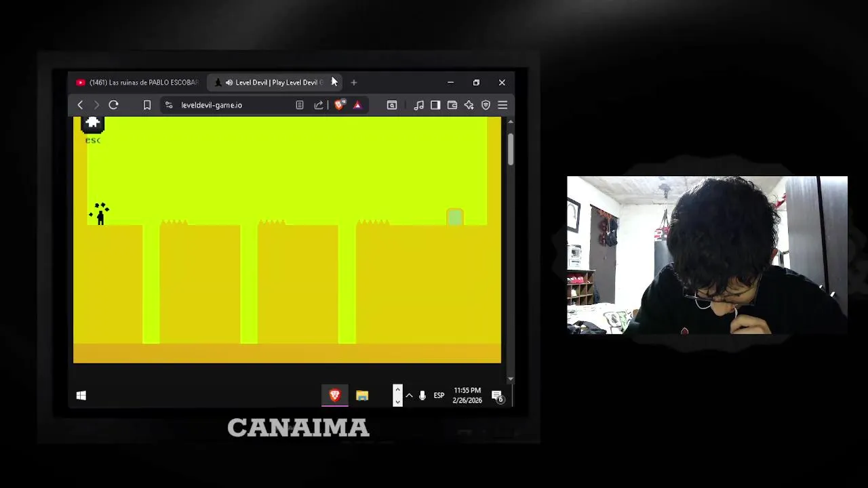
Task: Open a new browser tab
Action: tap(353, 83)
